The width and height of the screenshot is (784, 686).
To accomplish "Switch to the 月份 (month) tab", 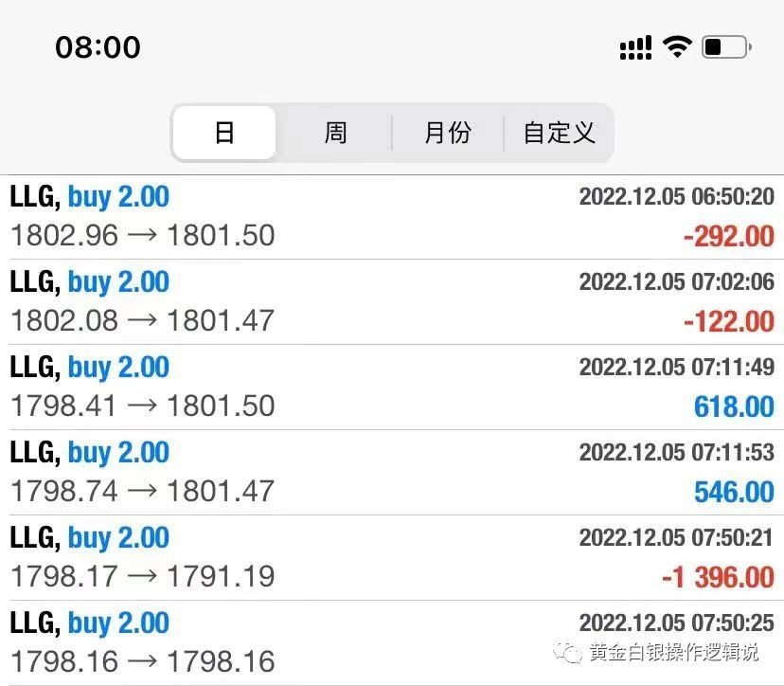I will coord(447,133).
